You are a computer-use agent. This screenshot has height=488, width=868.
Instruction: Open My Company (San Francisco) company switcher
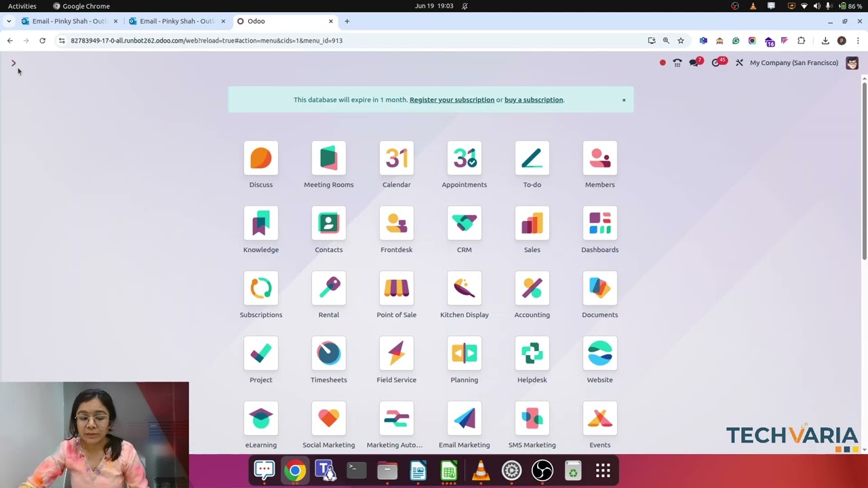[x=794, y=62]
